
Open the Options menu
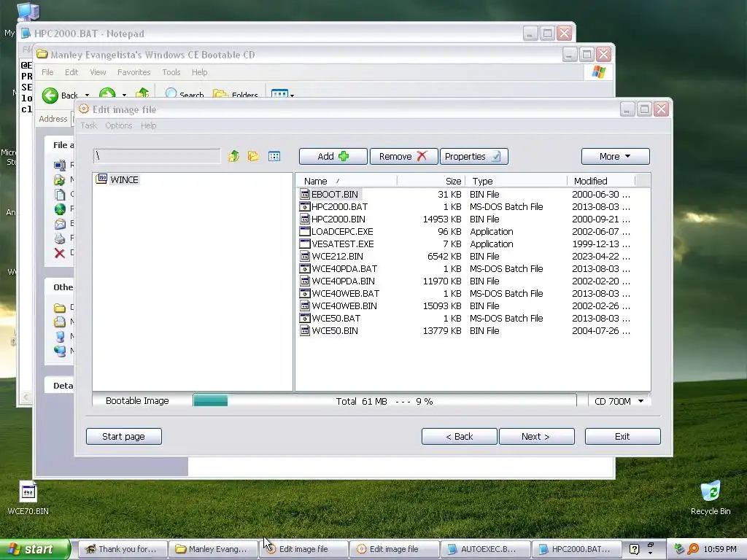(x=119, y=125)
